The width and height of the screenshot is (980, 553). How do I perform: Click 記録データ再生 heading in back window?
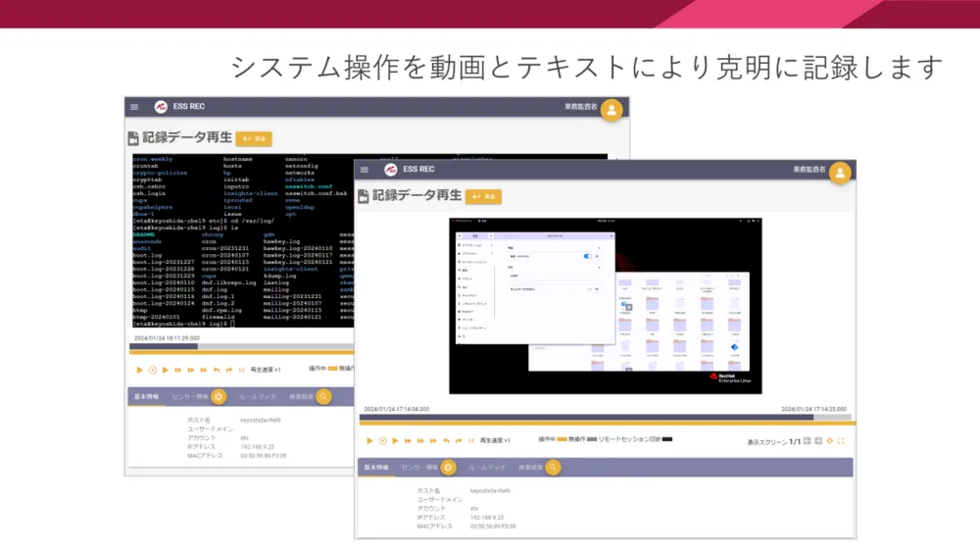[187, 137]
